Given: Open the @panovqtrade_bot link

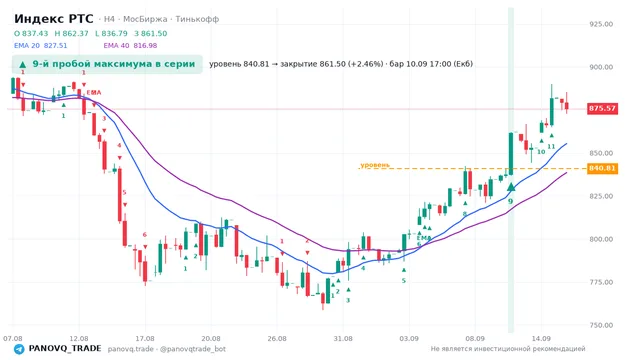Looking at the screenshot, I should pyautogui.click(x=193, y=349).
